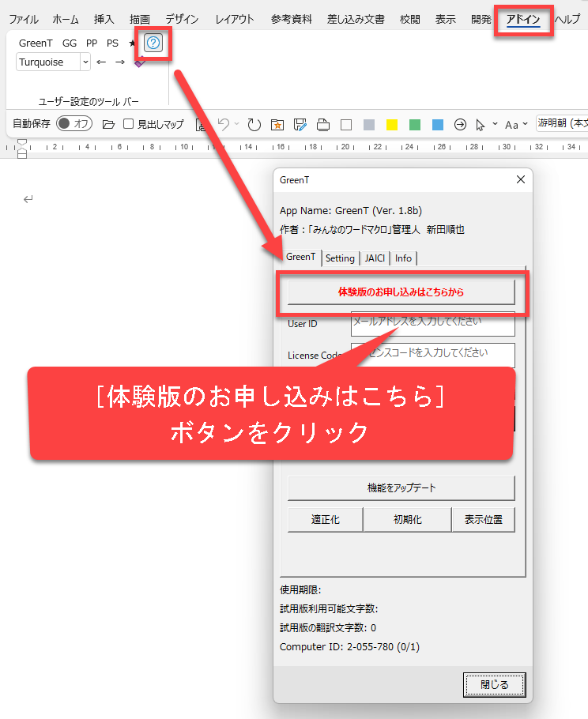Click the printer icon in quick access toolbar
Viewport: 588px width, 719px height.
coord(322,124)
